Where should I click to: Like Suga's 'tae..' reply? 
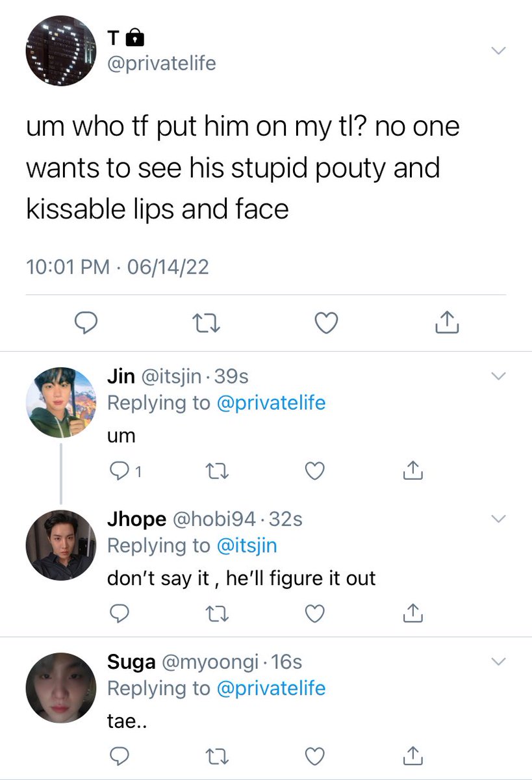coord(314,756)
